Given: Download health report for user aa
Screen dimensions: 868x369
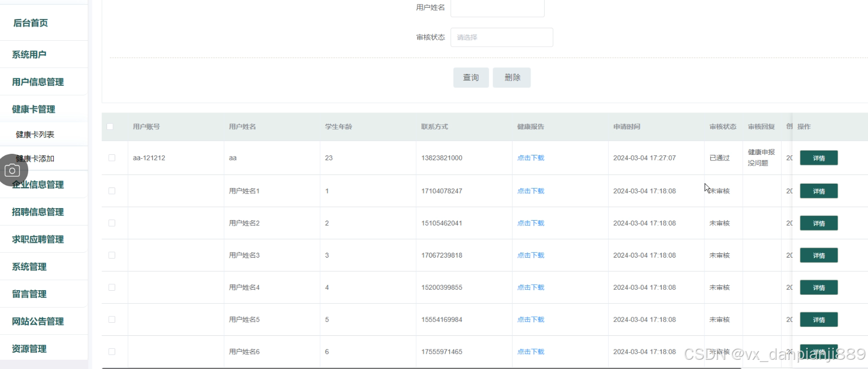Looking at the screenshot, I should tap(530, 158).
